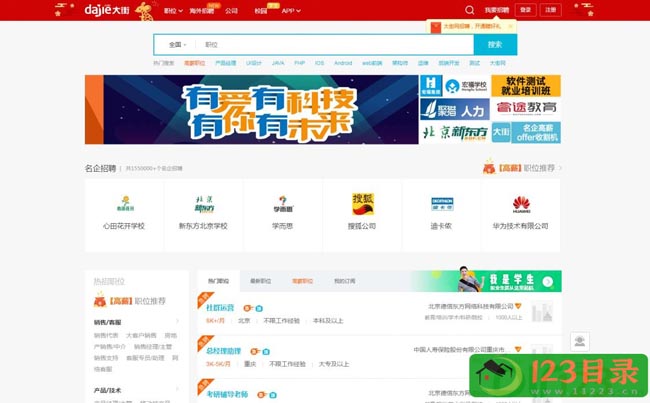650x403 pixels.
Task: Click 【高薪】职位推荐 beside 名企招聘 heading
Action: coord(522,168)
